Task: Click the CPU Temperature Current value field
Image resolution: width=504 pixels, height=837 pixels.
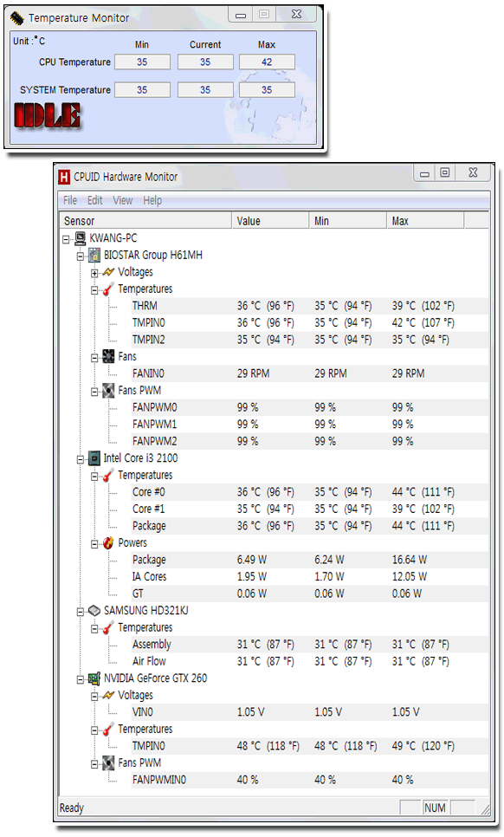Action: tap(205, 62)
